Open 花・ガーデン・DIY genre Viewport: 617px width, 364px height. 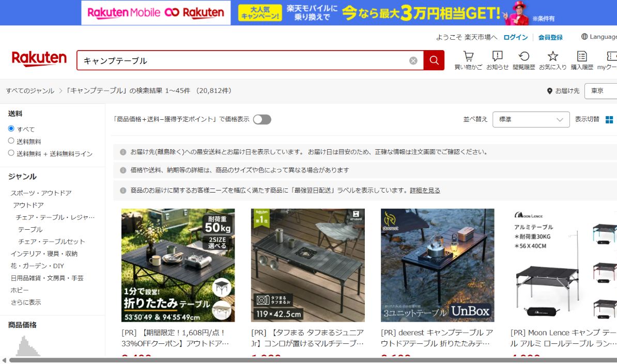37,266
